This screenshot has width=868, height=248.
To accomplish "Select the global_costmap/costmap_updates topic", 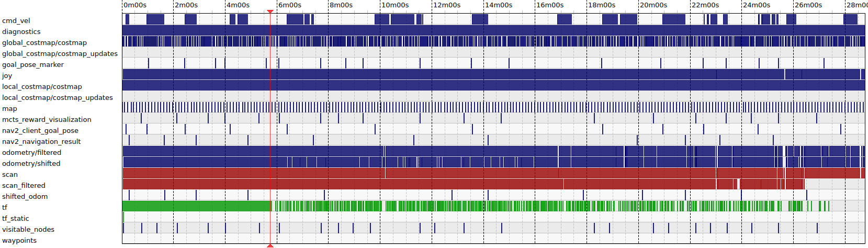I will tap(60, 54).
